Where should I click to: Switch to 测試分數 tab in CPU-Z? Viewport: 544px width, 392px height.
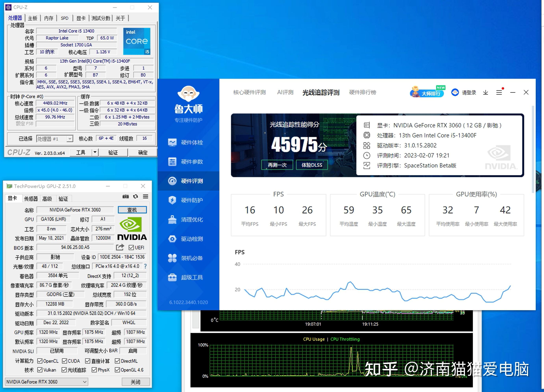(x=101, y=18)
